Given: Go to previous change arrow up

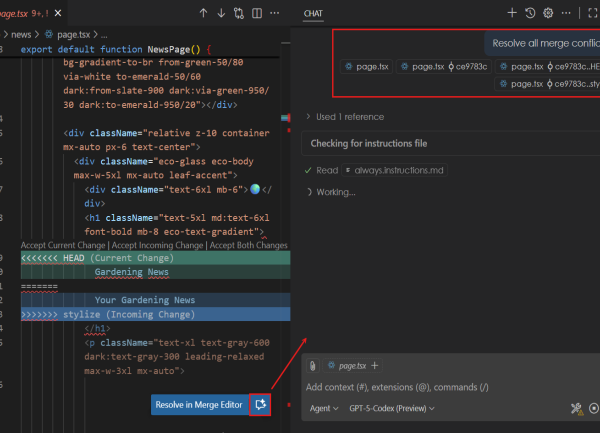Looking at the screenshot, I should point(204,13).
